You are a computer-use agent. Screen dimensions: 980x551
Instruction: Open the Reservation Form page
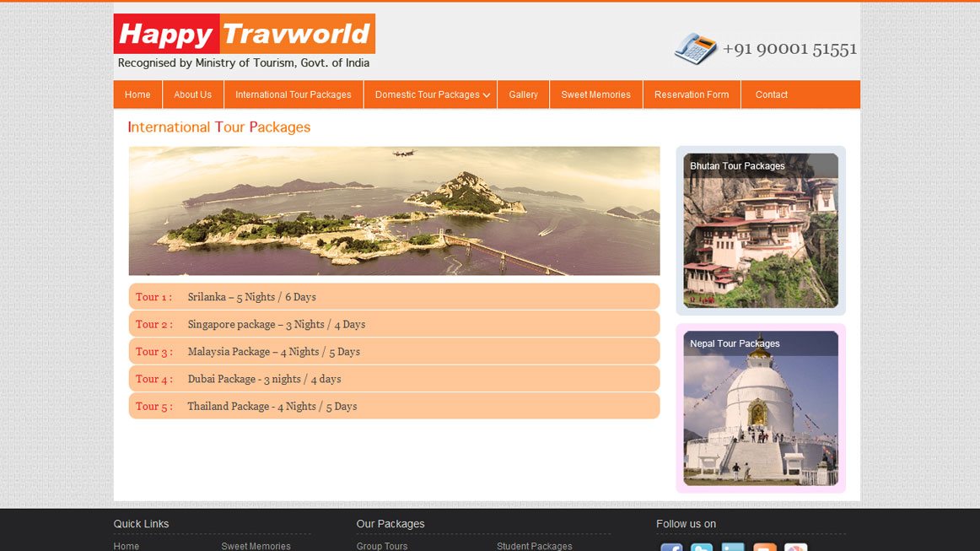pyautogui.click(x=692, y=95)
